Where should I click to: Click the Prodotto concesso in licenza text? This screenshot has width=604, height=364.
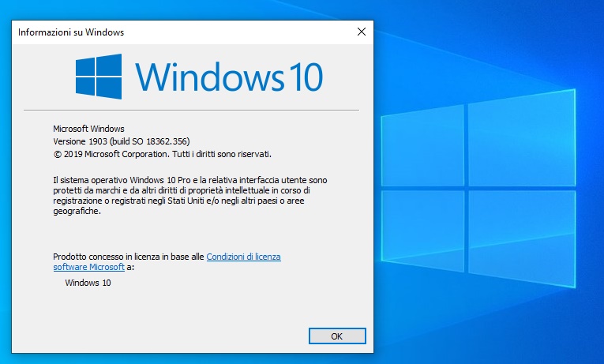pyautogui.click(x=128, y=257)
